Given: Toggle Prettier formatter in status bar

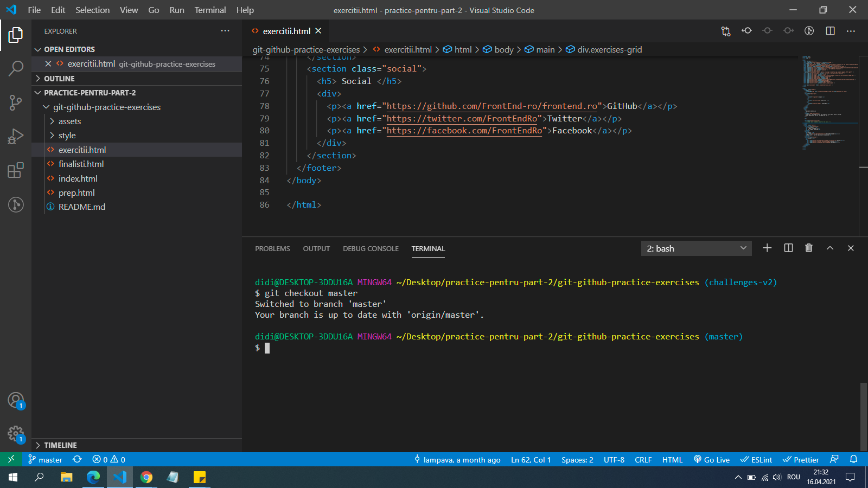Looking at the screenshot, I should (x=801, y=460).
